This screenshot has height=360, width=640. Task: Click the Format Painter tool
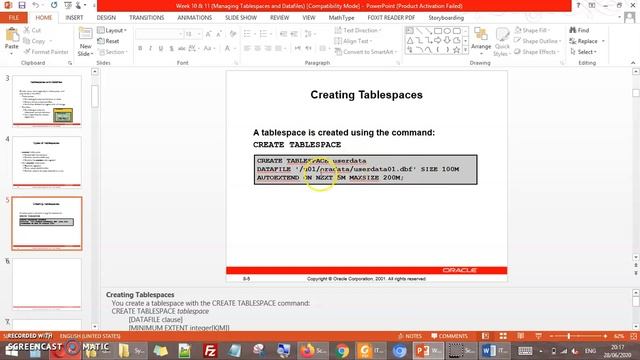[46, 52]
